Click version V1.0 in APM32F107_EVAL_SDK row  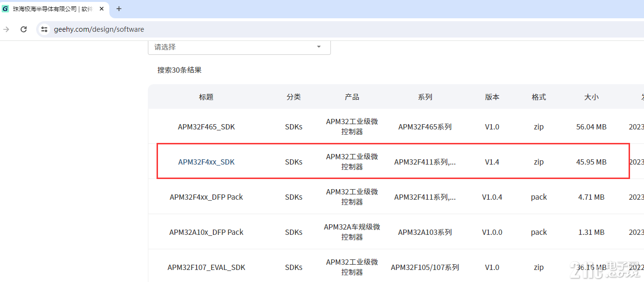click(x=492, y=268)
